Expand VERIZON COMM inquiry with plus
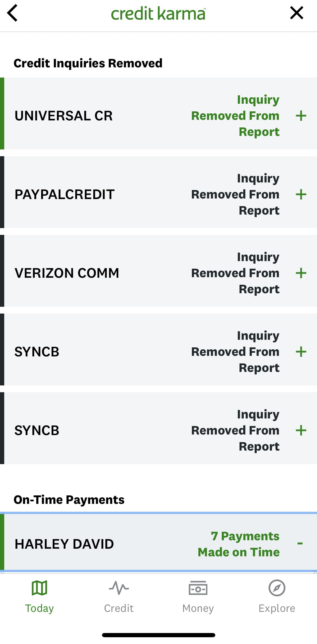Image resolution: width=317 pixels, height=644 pixels. click(x=301, y=273)
